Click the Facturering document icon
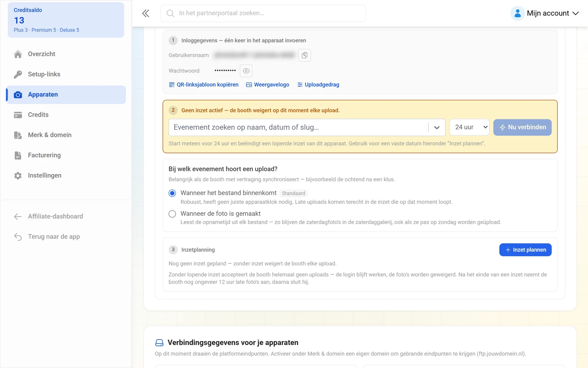588x368 pixels. tap(18, 155)
